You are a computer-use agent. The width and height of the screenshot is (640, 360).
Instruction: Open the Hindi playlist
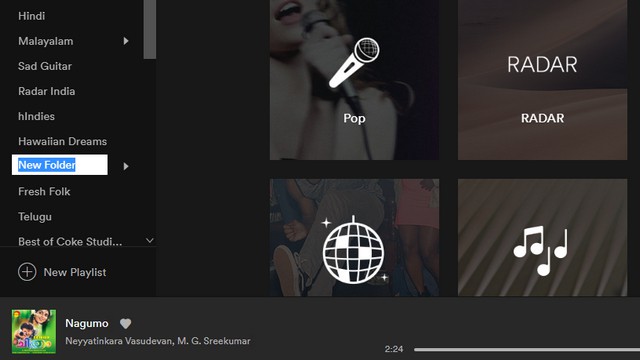pyautogui.click(x=31, y=16)
